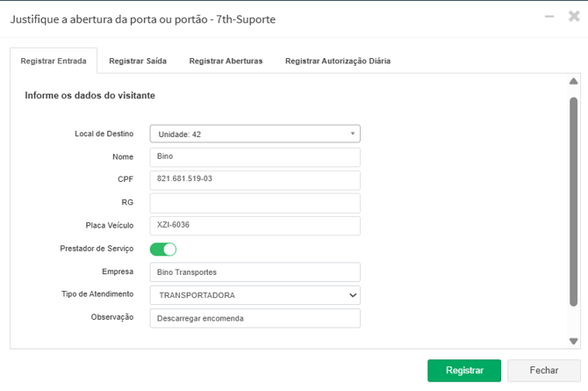Toggle the Prestador de Serviço switch

tap(163, 249)
